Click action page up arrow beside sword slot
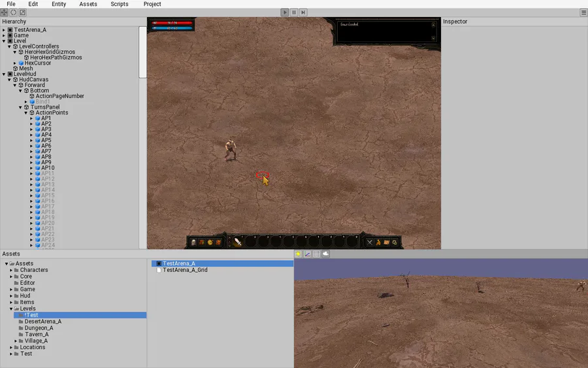 click(229, 238)
